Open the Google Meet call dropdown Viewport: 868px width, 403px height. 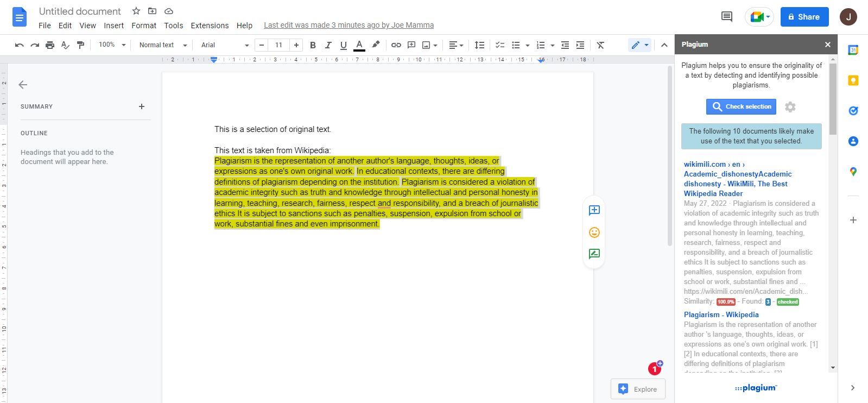tap(759, 17)
